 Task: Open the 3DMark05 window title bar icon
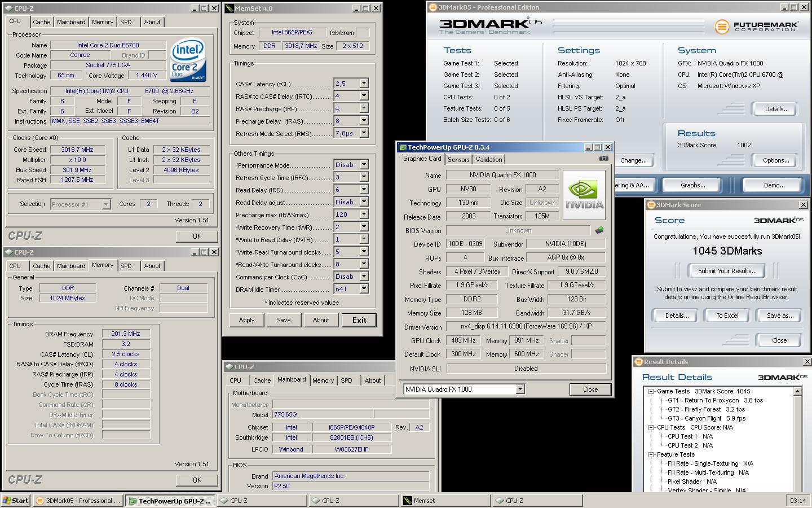coord(433,7)
